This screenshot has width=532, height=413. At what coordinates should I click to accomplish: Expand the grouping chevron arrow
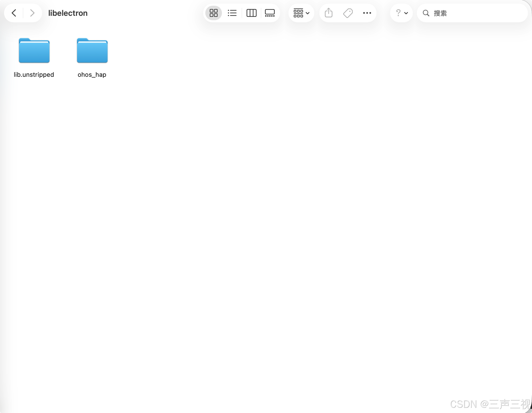coord(308,13)
